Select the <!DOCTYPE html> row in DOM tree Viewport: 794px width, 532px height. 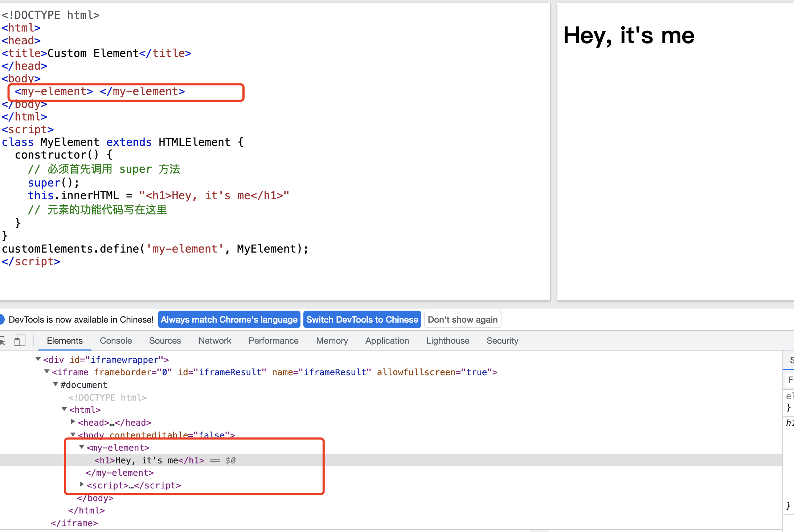click(x=107, y=397)
